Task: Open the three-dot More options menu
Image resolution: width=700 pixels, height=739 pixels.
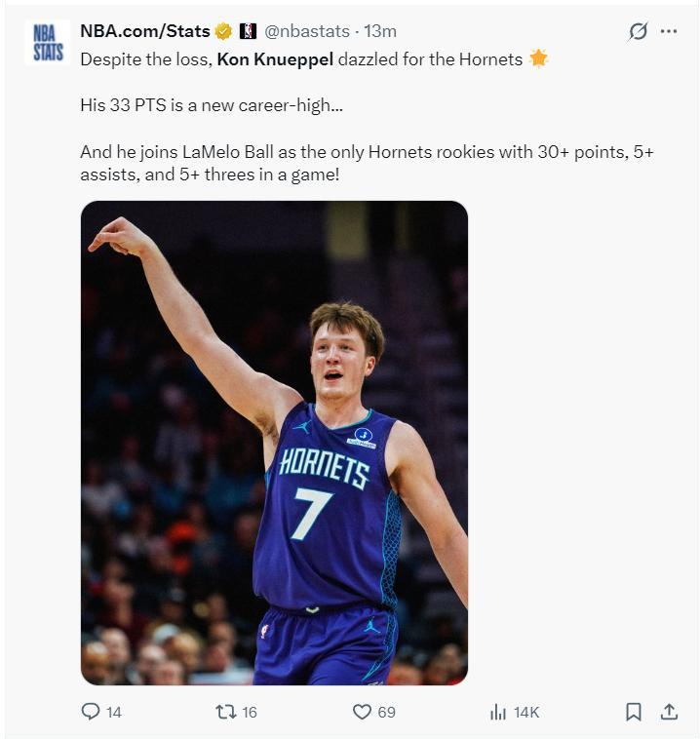Action: [x=669, y=31]
